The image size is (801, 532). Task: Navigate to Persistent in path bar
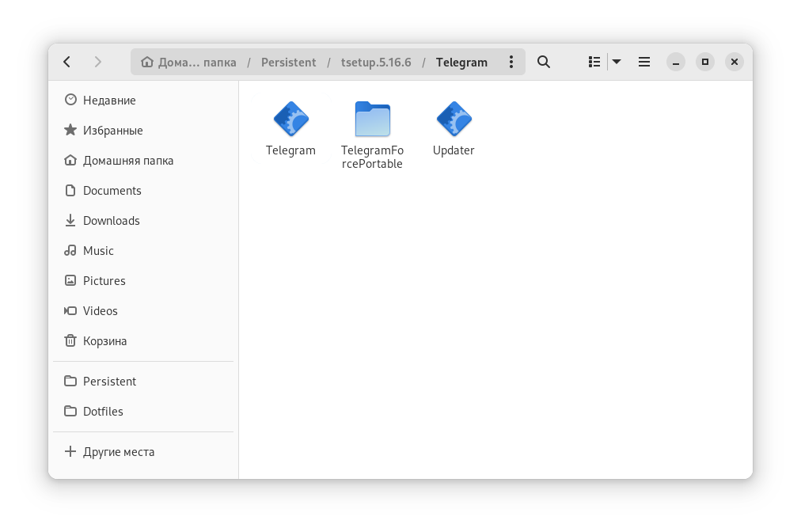288,63
